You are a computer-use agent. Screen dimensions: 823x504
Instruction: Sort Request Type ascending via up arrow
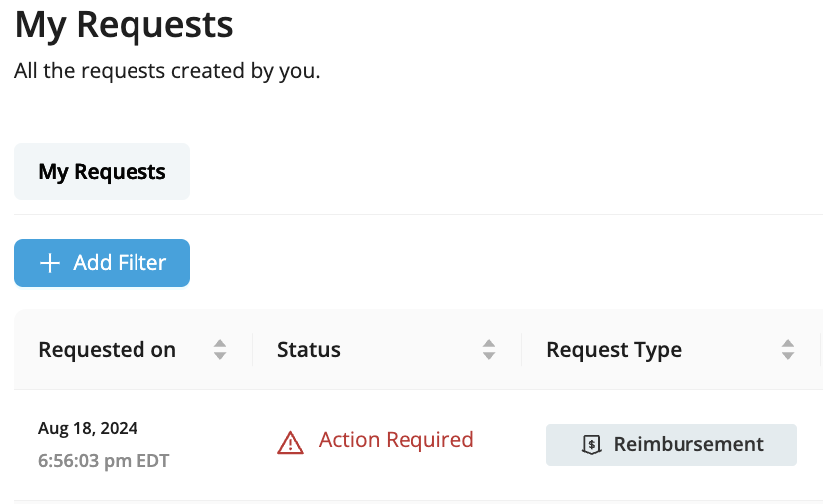pos(788,344)
